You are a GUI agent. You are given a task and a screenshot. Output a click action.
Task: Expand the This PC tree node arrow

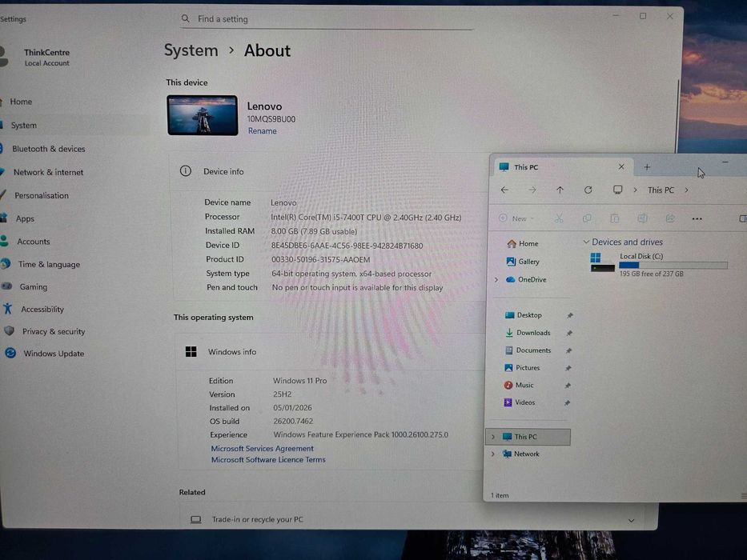[493, 437]
